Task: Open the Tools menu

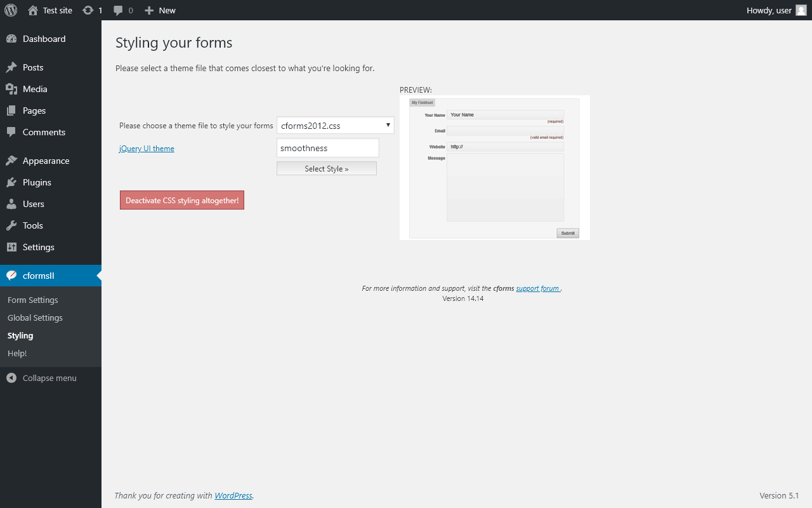Action: [x=51, y=225]
